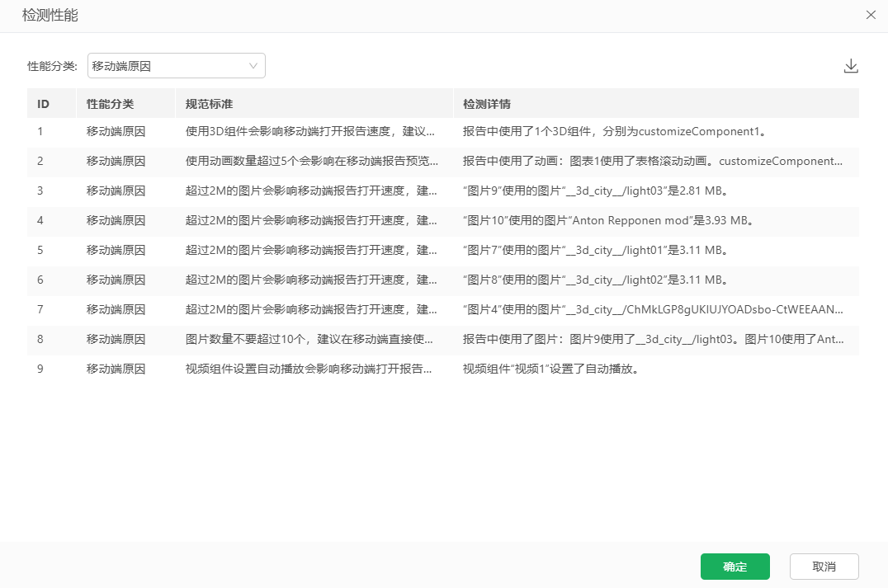Viewport: 888px width, 588px height.
Task: Click the 确定 button
Action: (x=734, y=567)
